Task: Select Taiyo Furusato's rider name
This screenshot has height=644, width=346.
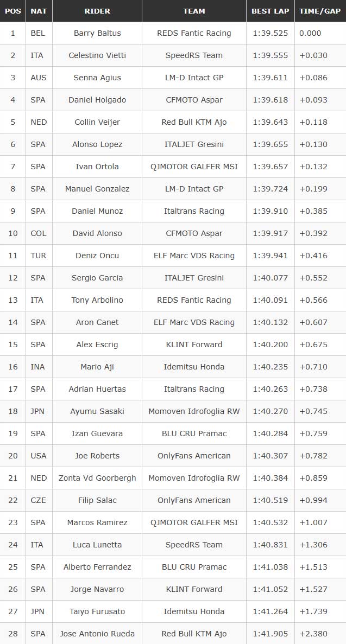Action: pos(97,611)
